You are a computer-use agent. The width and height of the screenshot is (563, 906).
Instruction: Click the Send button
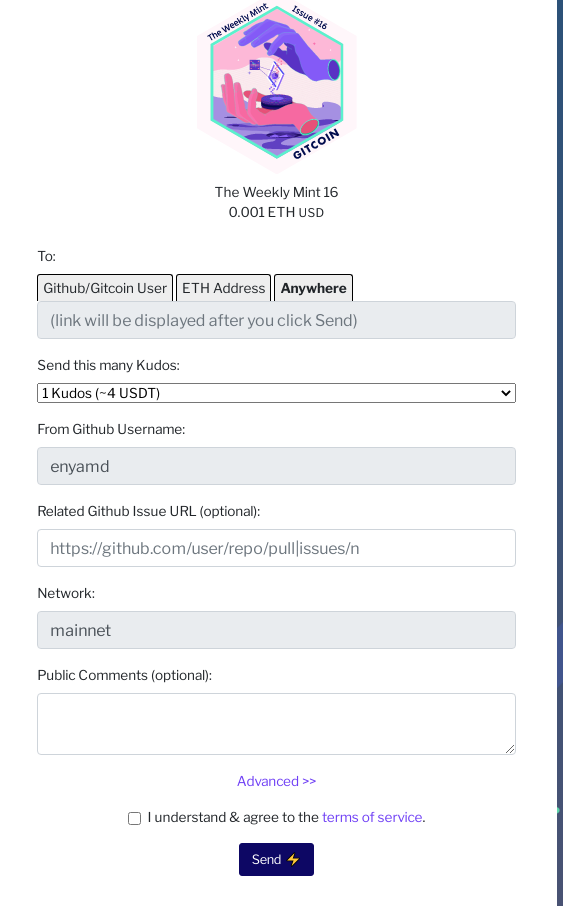(x=276, y=860)
